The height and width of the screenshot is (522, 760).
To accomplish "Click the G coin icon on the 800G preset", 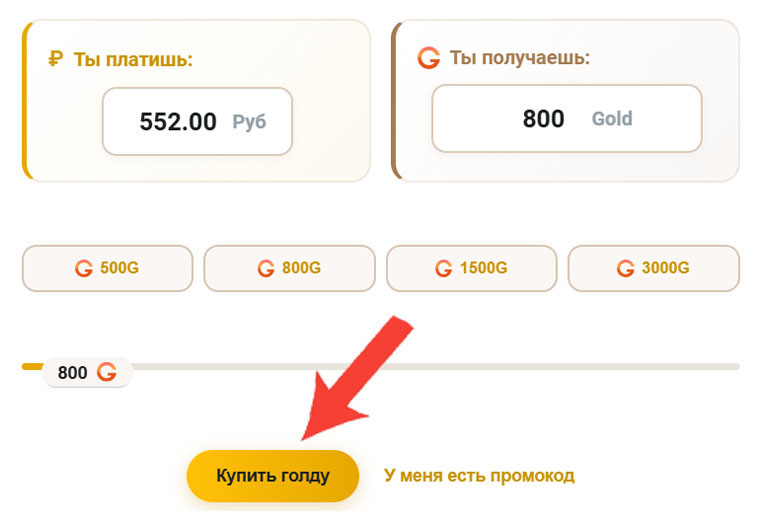I will click(266, 268).
